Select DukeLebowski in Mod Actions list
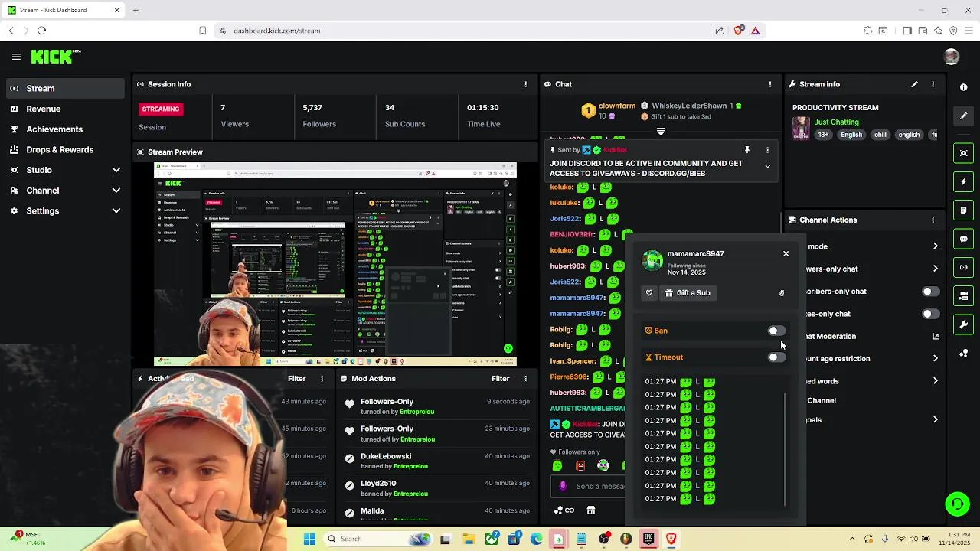 386,456
